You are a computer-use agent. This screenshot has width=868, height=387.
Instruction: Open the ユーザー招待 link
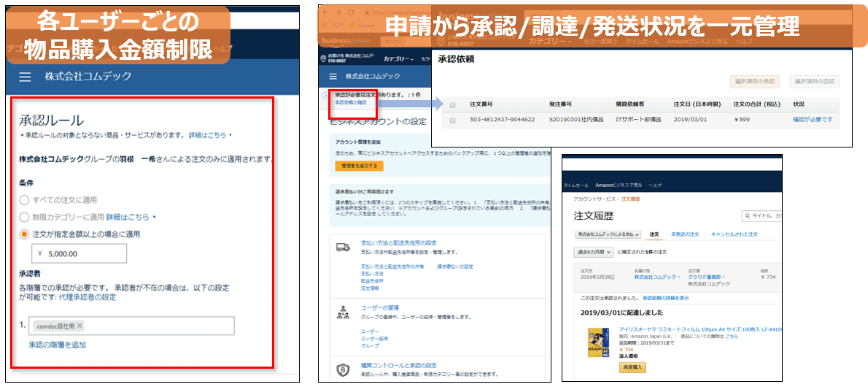(374, 338)
